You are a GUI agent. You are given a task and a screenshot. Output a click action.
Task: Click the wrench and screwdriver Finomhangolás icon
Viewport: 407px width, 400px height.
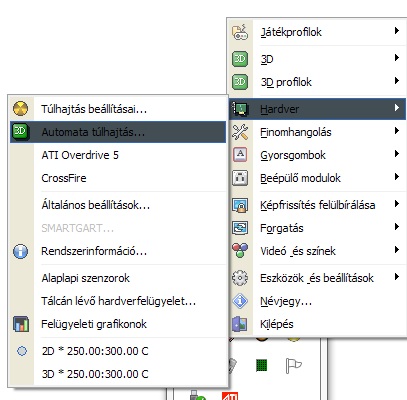pos(240,132)
